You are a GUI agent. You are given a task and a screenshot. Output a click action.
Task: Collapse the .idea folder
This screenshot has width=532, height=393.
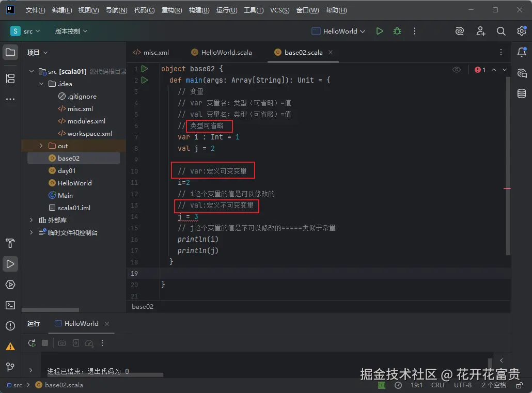(x=41, y=84)
